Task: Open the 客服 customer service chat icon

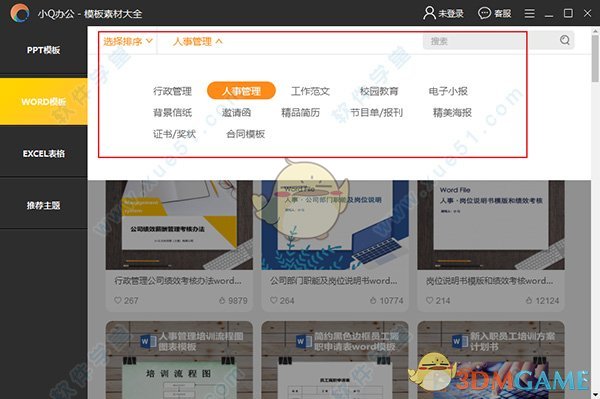Action: (x=484, y=13)
